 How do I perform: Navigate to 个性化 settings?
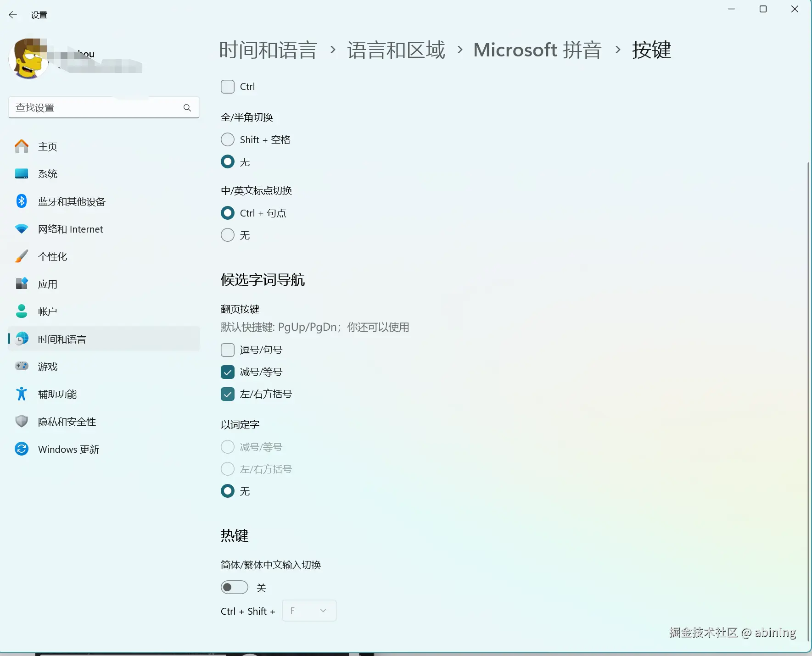click(104, 256)
